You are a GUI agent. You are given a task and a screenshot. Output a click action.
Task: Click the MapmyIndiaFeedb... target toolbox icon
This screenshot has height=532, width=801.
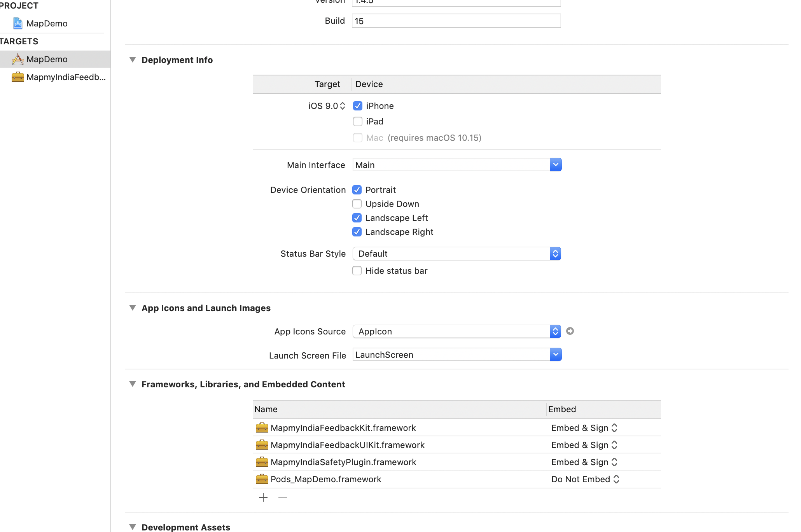[17, 77]
